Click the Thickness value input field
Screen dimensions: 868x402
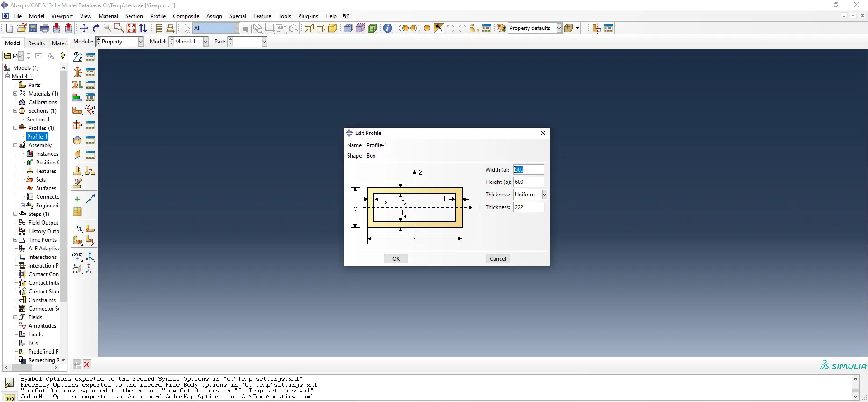[x=529, y=207]
